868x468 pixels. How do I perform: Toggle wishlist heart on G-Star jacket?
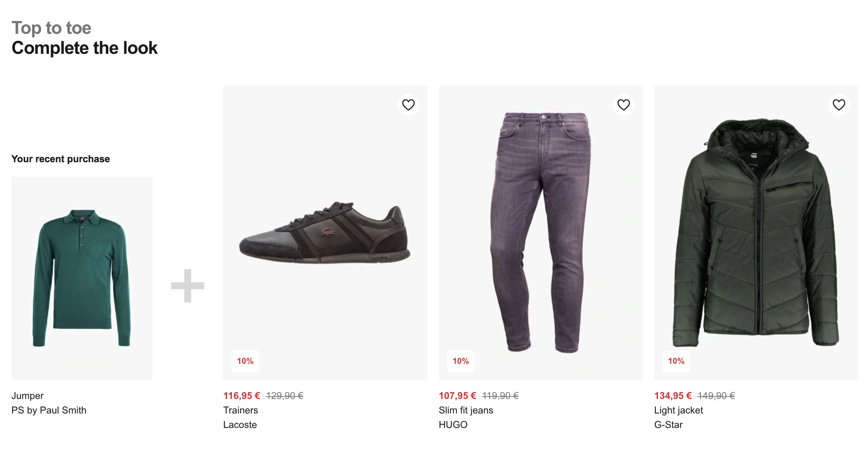point(839,105)
